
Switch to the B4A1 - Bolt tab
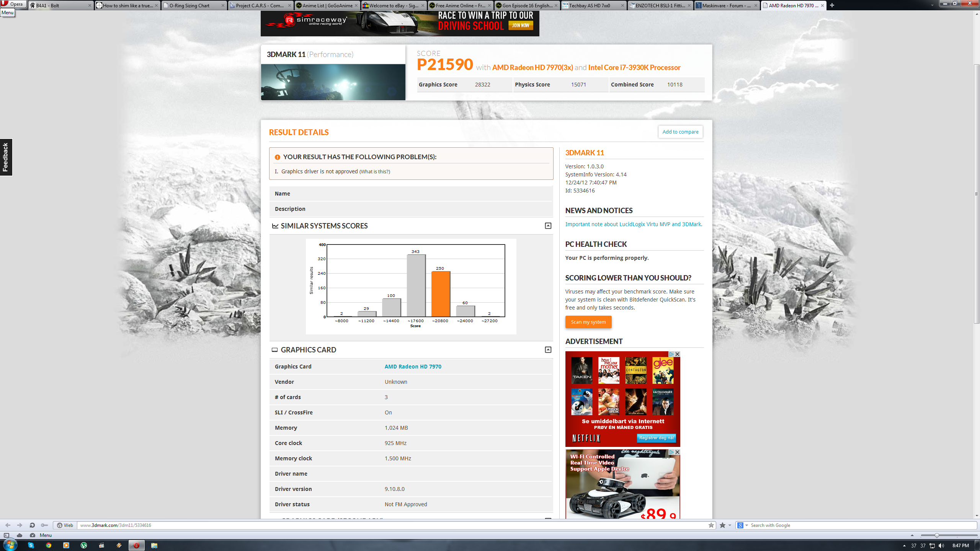60,5
